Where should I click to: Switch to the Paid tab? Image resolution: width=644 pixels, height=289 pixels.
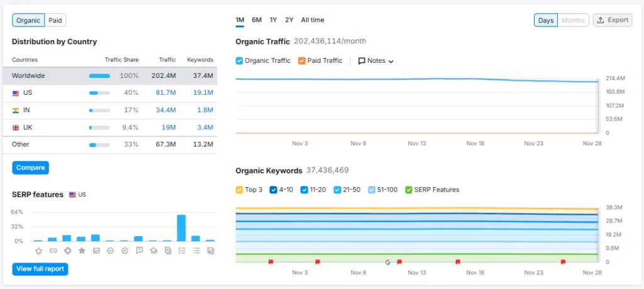(x=55, y=20)
